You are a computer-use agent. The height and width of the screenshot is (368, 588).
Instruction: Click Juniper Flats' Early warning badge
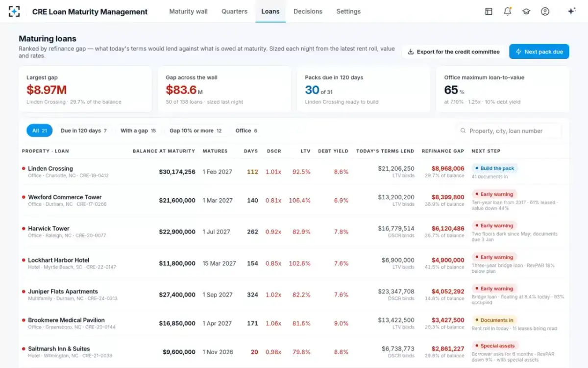[494, 289]
